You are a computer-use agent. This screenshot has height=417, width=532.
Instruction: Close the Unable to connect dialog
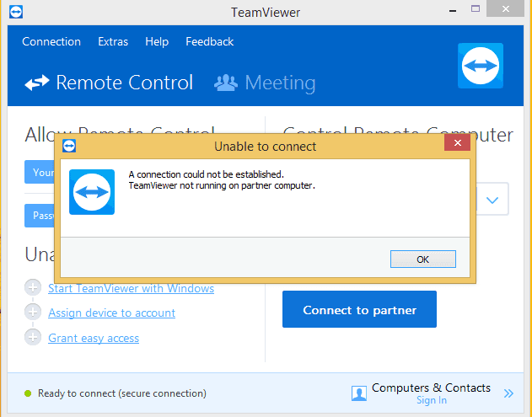point(457,142)
